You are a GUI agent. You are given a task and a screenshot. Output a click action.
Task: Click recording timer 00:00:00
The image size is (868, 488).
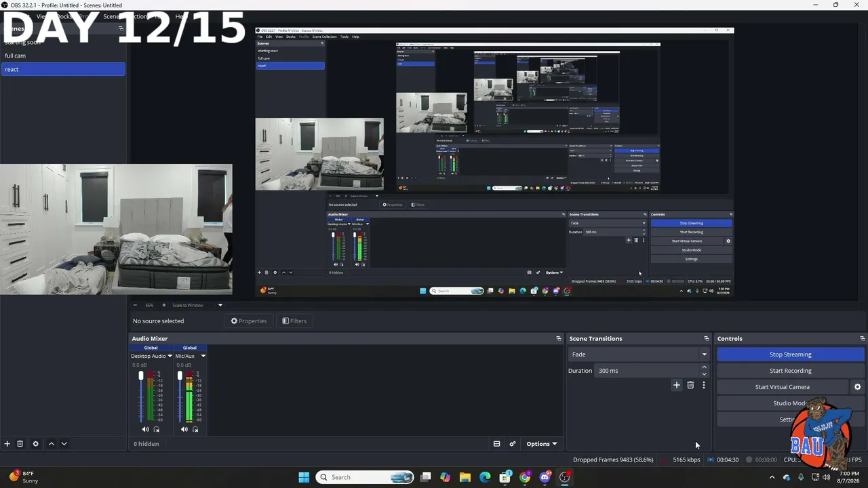click(766, 460)
